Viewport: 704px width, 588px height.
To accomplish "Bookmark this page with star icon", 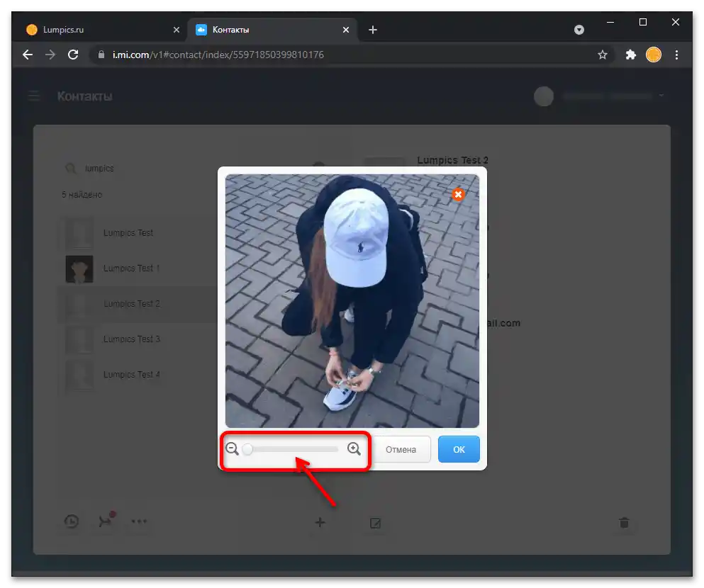I will coord(603,55).
